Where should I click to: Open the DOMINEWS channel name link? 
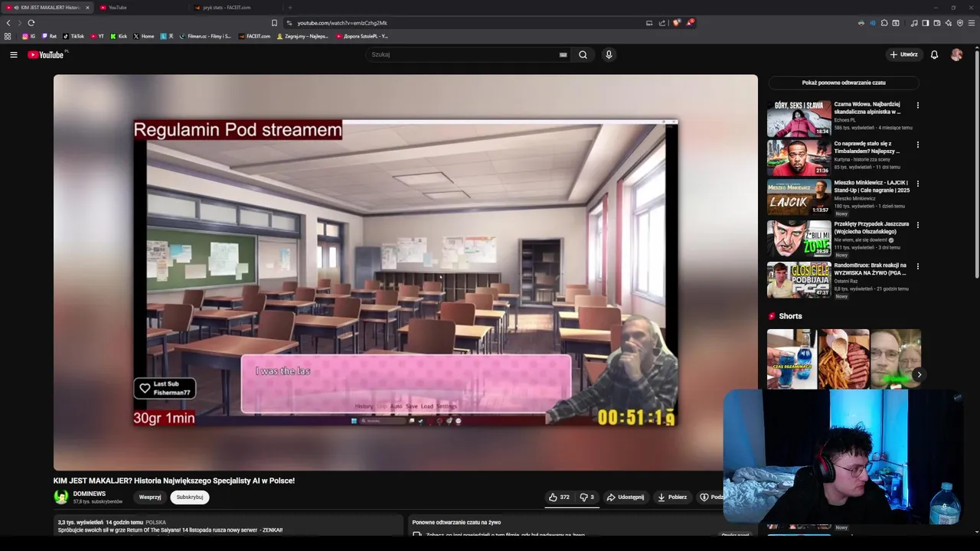coord(90,494)
